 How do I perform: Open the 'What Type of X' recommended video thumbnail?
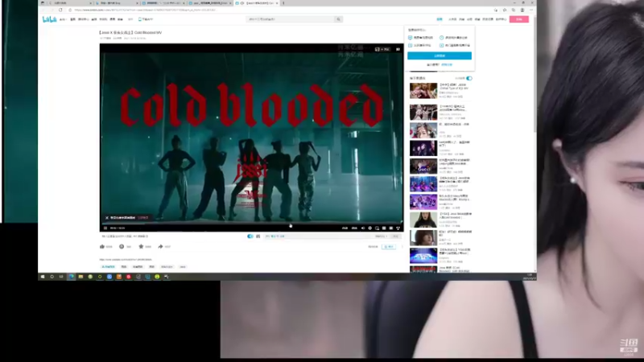click(x=423, y=91)
